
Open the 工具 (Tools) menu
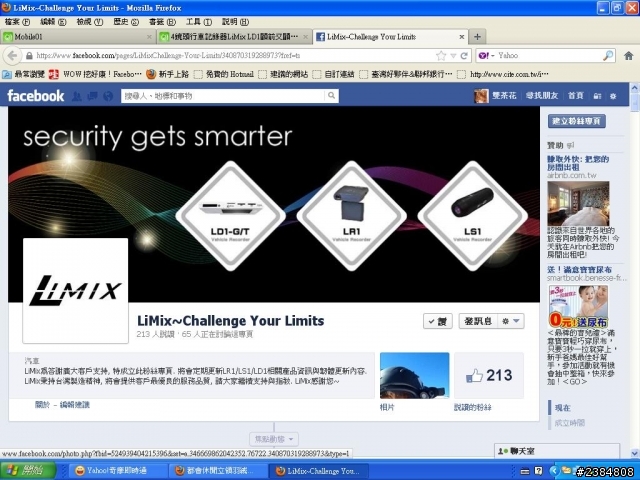(199, 22)
